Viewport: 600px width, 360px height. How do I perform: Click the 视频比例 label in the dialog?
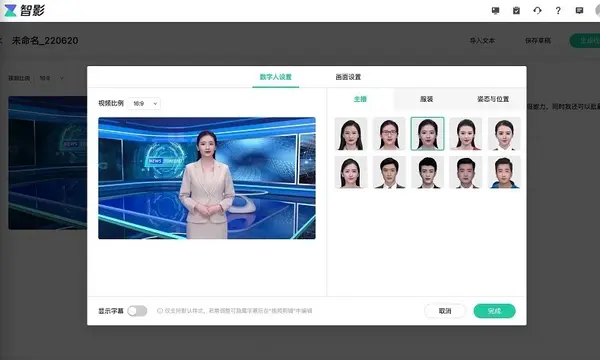(x=111, y=103)
